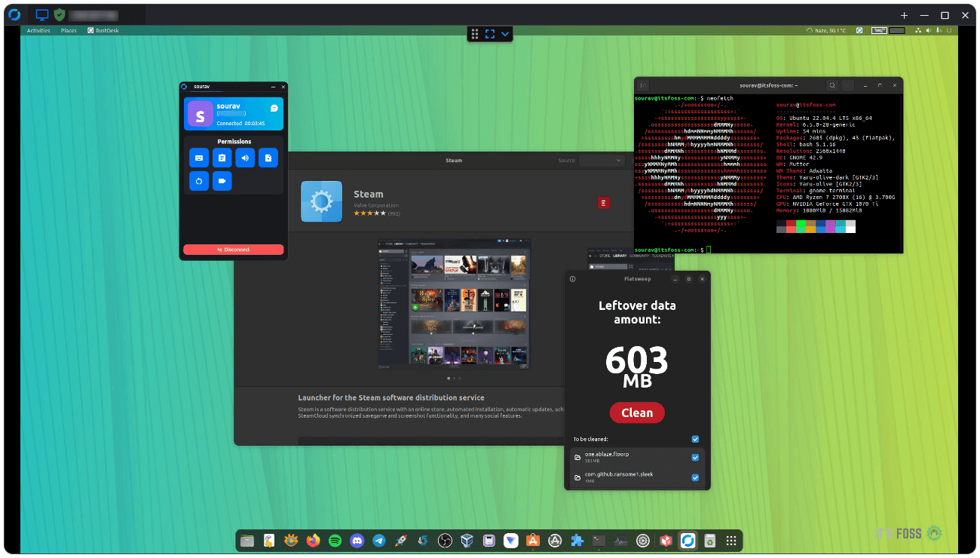980x558 pixels.
Task: Disable clipboard permission in RustDesk
Action: point(222,158)
